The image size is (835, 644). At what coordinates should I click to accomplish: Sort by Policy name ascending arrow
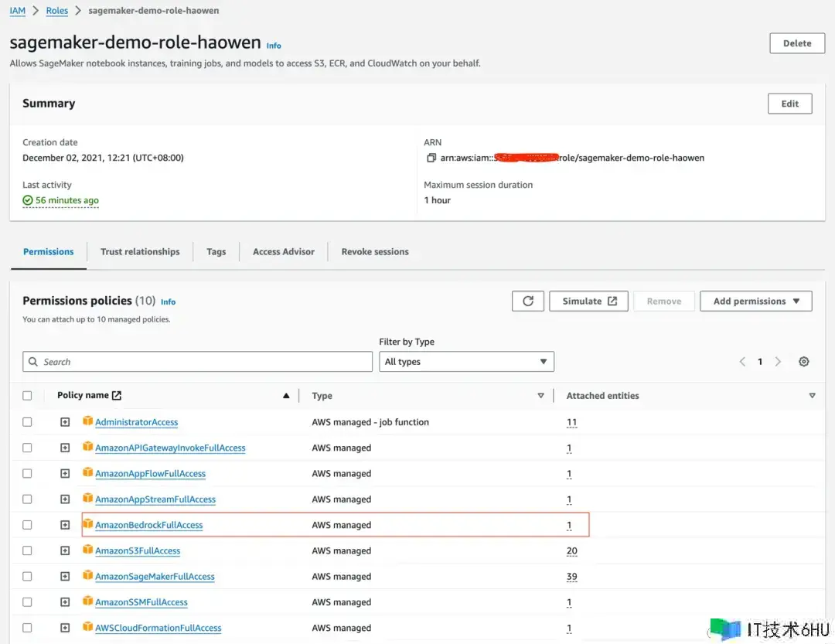(x=286, y=396)
